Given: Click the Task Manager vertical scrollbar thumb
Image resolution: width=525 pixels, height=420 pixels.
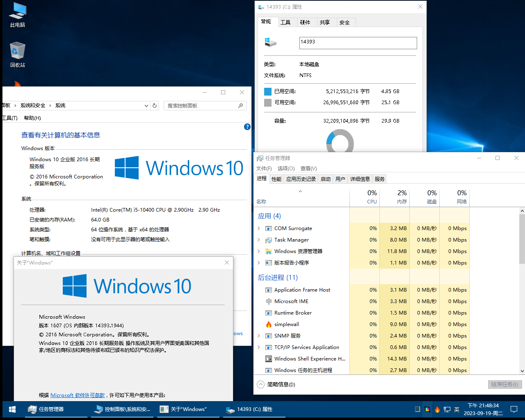Looking at the screenshot, I should pyautogui.click(x=522, y=239).
